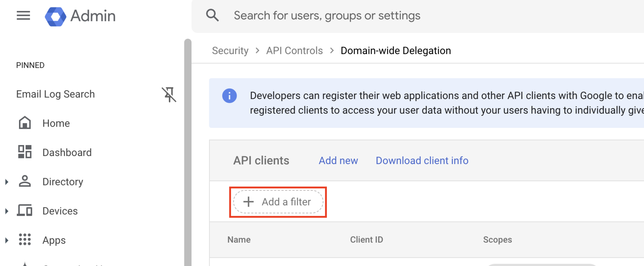Click the blue info icon
The image size is (644, 266).
[x=229, y=96]
